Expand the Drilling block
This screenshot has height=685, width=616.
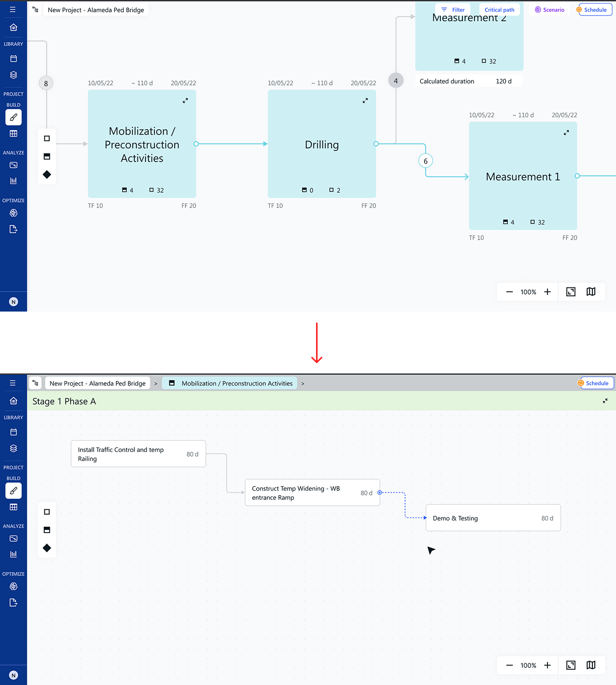(365, 101)
